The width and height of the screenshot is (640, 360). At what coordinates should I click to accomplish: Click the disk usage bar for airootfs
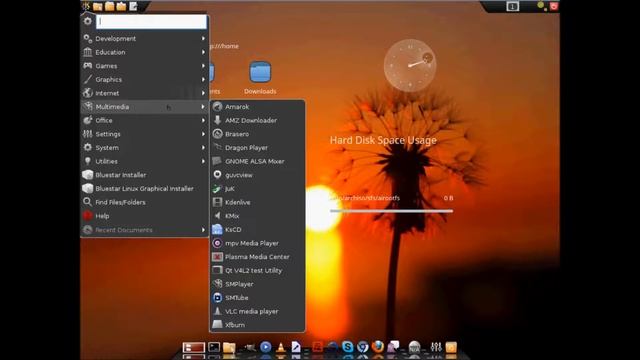pos(391,211)
